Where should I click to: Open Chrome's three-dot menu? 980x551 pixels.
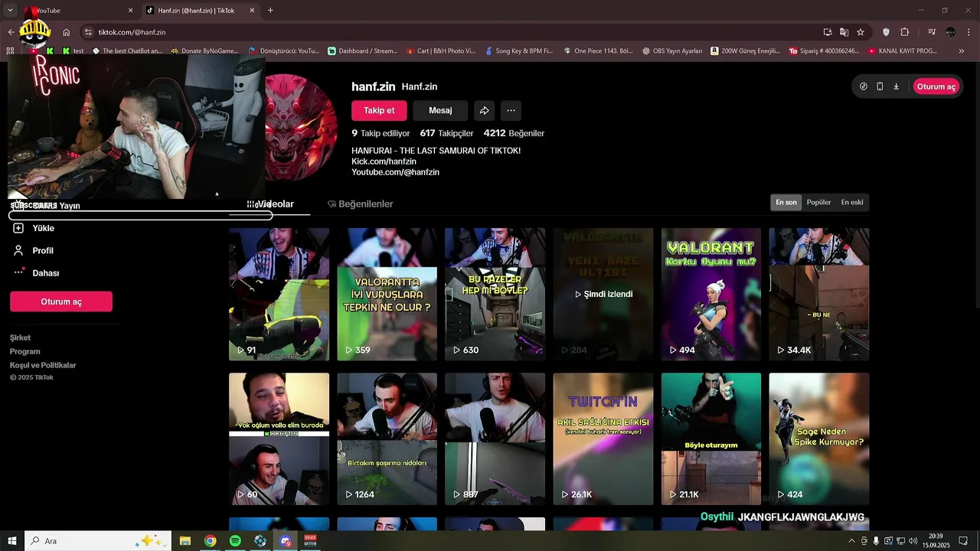pos(969,32)
